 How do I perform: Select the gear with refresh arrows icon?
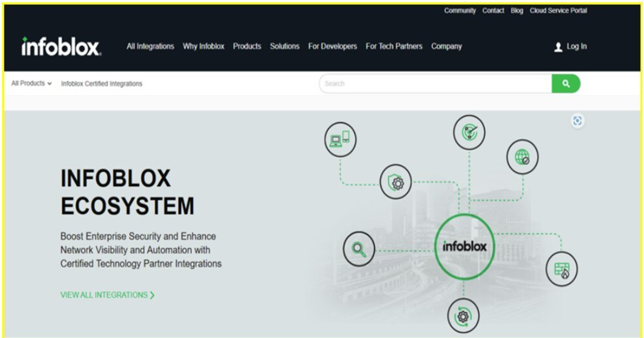[x=463, y=316]
